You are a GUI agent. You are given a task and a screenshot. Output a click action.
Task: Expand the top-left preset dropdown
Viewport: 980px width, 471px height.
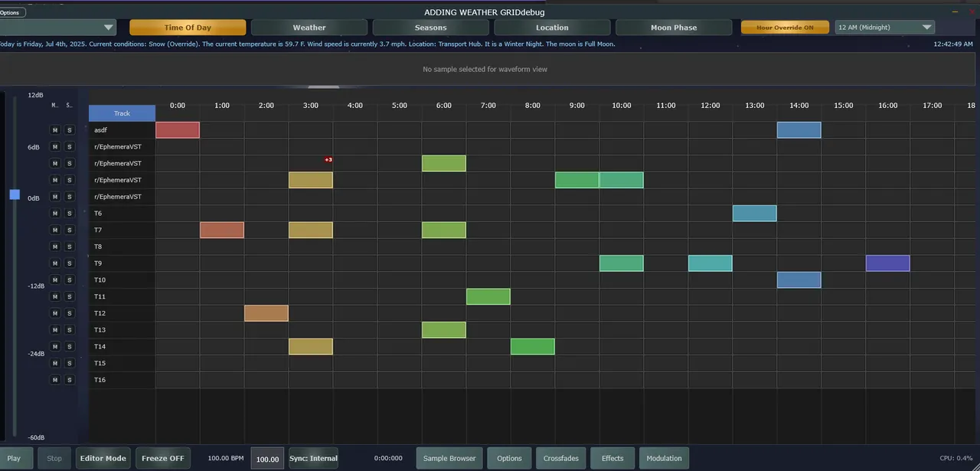click(108, 28)
